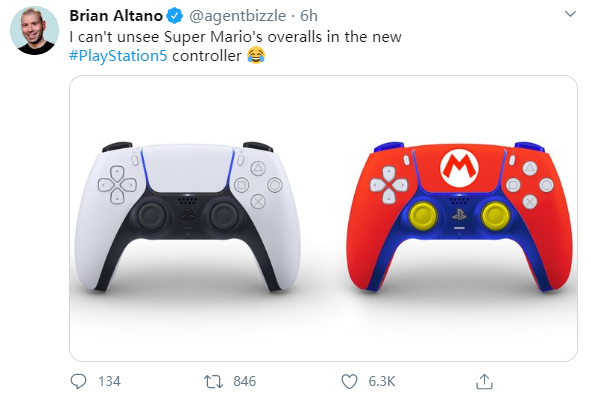Image resolution: width=591 pixels, height=397 pixels.
Task: Open the white PS5 controller image
Action: point(188,217)
